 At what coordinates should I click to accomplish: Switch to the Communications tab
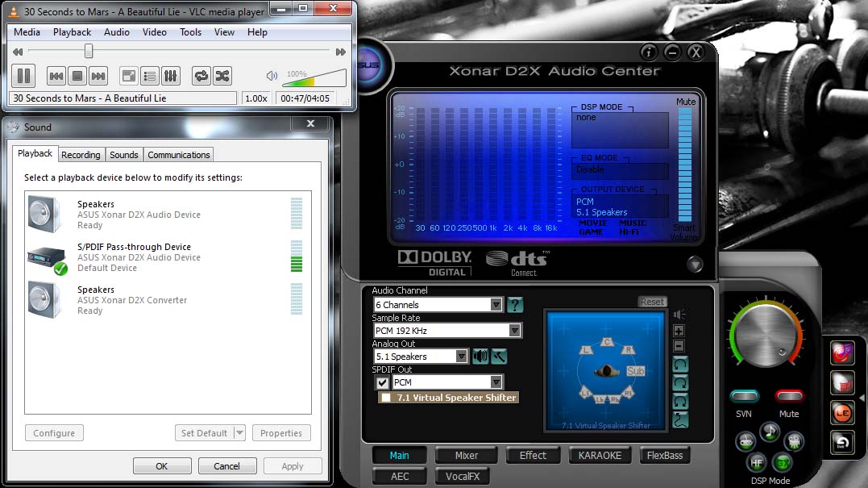(x=179, y=155)
